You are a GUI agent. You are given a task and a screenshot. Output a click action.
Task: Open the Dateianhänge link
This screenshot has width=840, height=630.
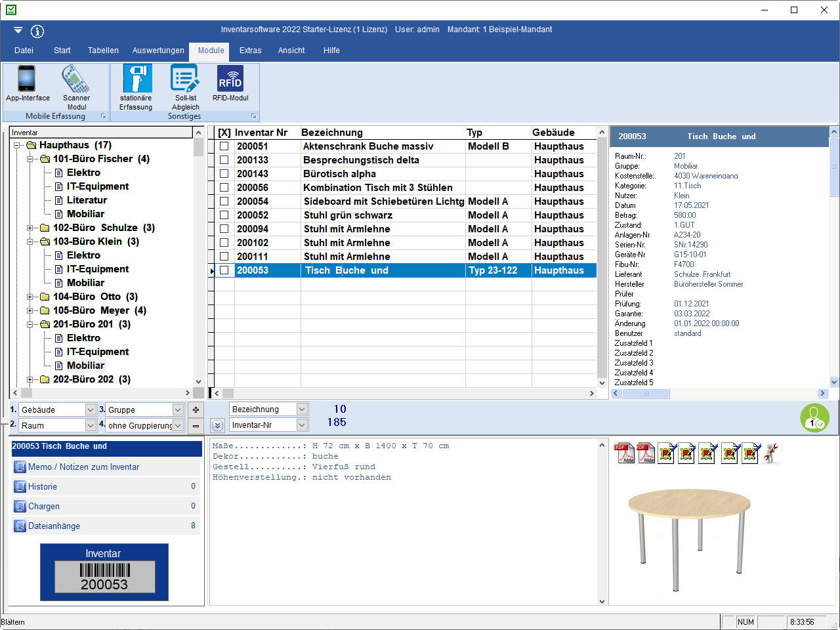(x=54, y=526)
